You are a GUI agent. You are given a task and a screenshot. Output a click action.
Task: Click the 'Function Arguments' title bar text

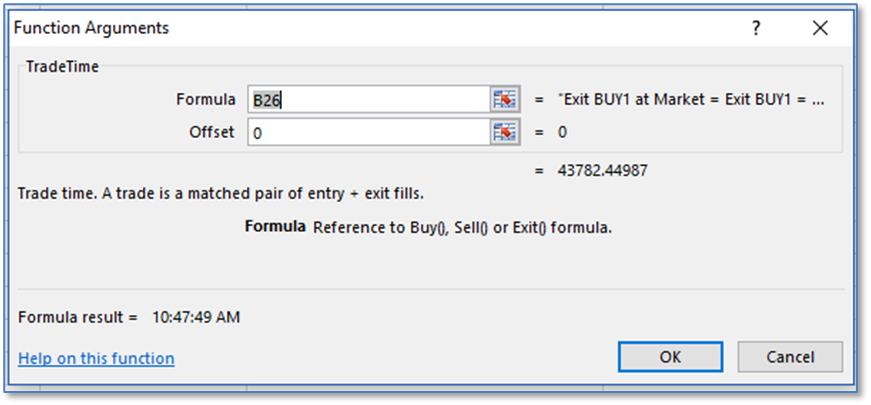coord(91,28)
